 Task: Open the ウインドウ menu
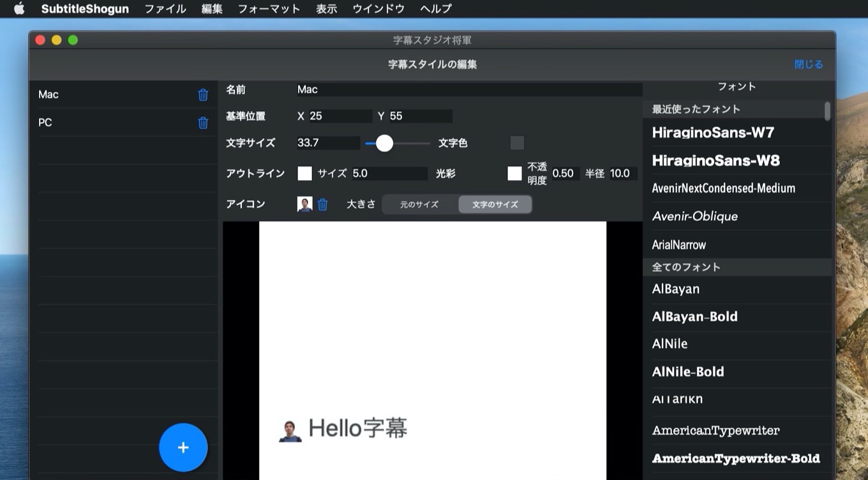(378, 9)
